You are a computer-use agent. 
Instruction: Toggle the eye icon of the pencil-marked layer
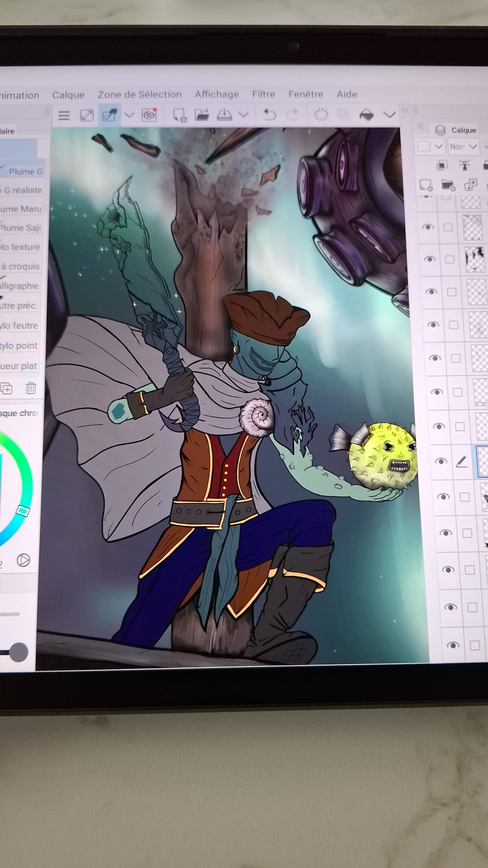(441, 462)
